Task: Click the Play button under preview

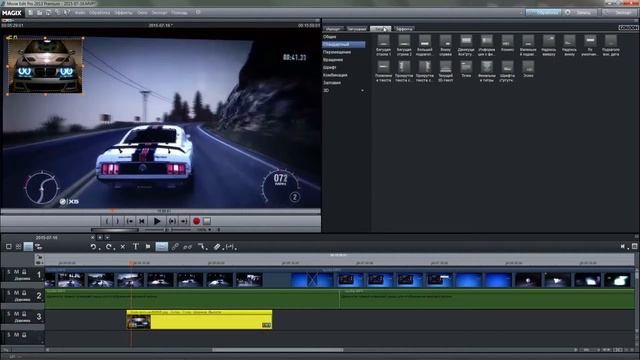Action: click(157, 221)
